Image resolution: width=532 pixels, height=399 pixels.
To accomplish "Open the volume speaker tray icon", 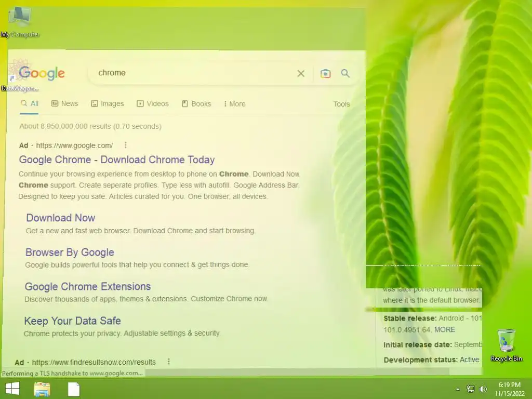I will (483, 389).
